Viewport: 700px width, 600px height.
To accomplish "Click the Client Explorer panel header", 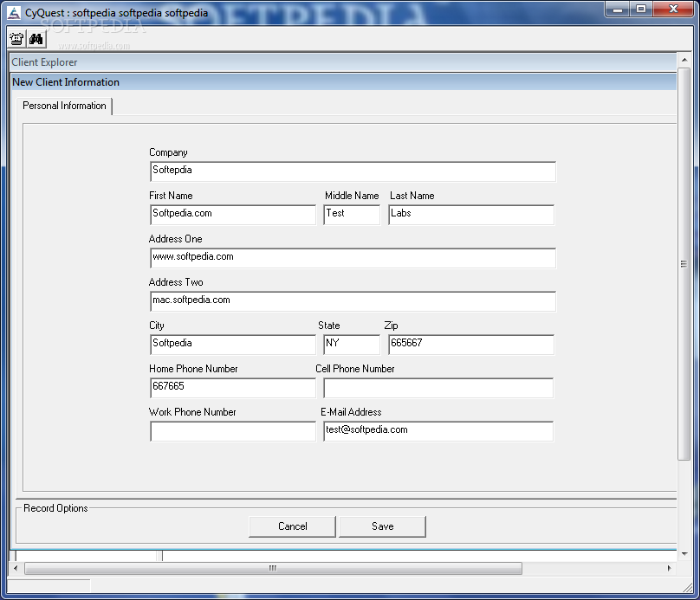I will click(343, 62).
